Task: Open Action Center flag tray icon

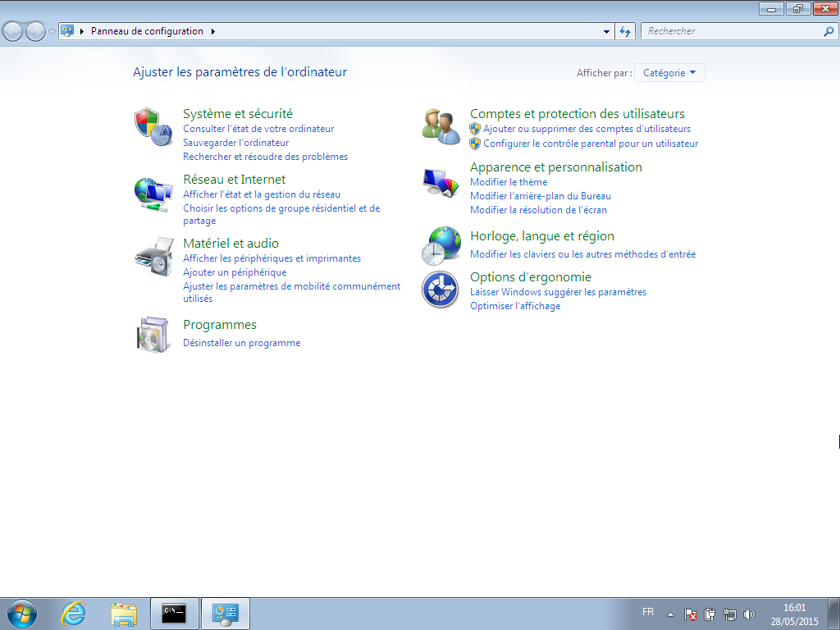Action: (x=690, y=614)
